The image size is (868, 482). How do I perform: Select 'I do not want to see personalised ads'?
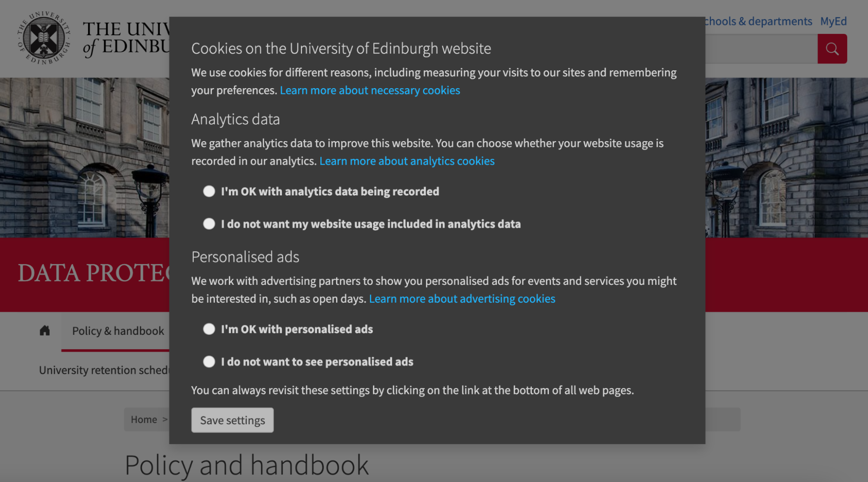coord(209,361)
